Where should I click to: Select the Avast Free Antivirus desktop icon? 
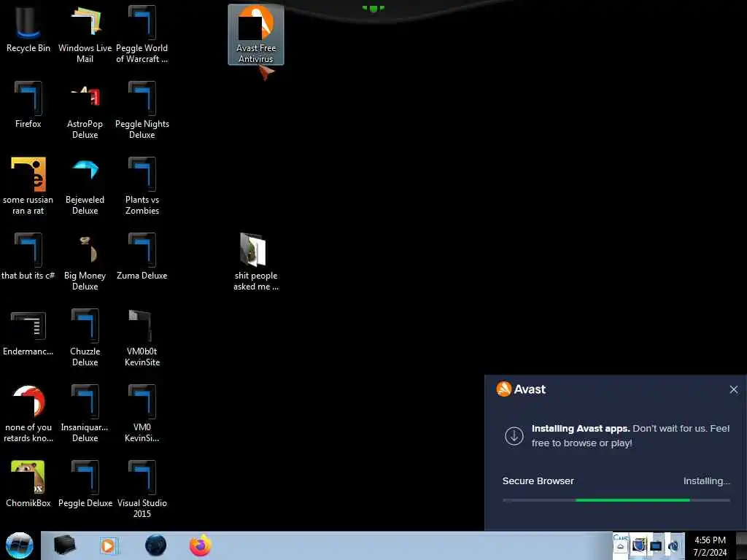click(x=256, y=34)
